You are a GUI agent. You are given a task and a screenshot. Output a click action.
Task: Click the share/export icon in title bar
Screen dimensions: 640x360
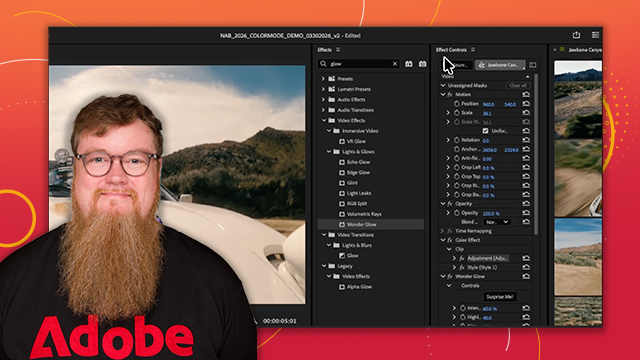pyautogui.click(x=576, y=35)
